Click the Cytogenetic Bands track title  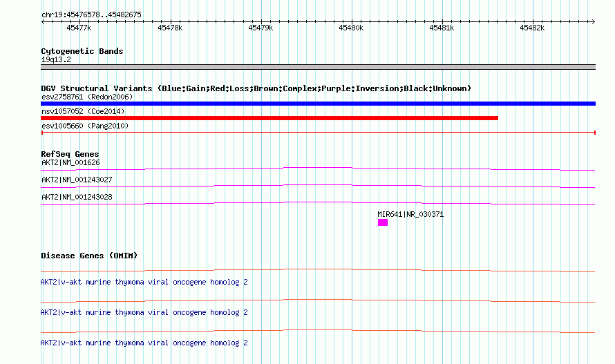[x=82, y=51]
